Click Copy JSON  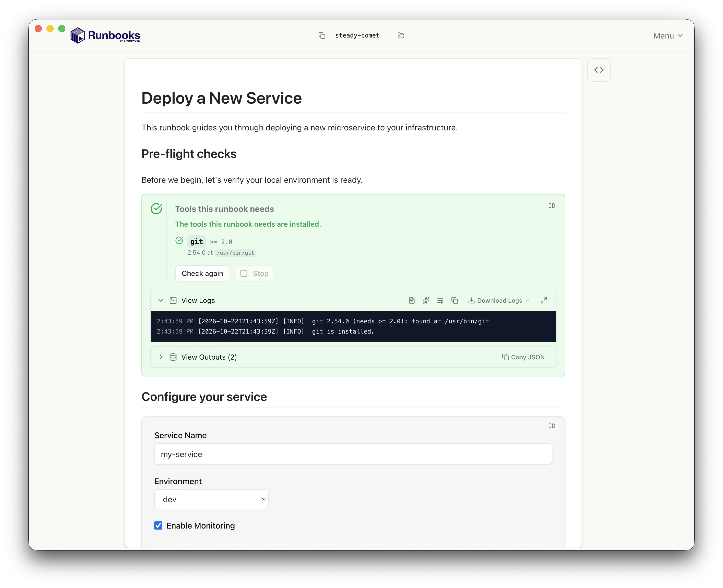(523, 357)
